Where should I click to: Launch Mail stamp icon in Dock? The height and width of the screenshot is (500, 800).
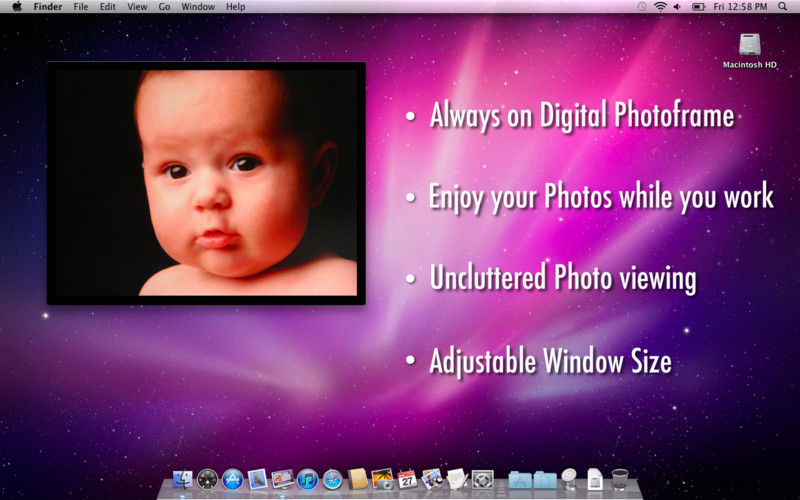pyautogui.click(x=258, y=480)
